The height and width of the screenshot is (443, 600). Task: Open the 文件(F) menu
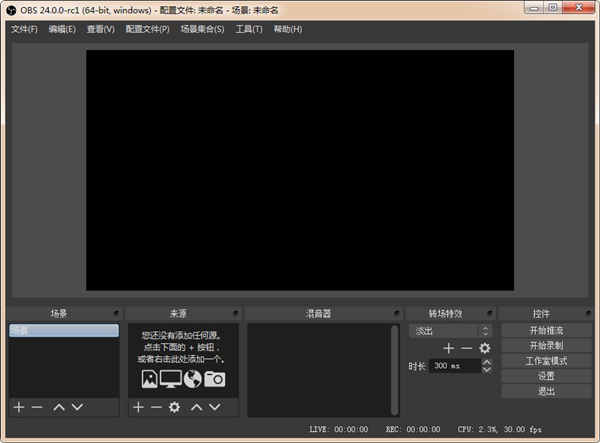click(24, 29)
